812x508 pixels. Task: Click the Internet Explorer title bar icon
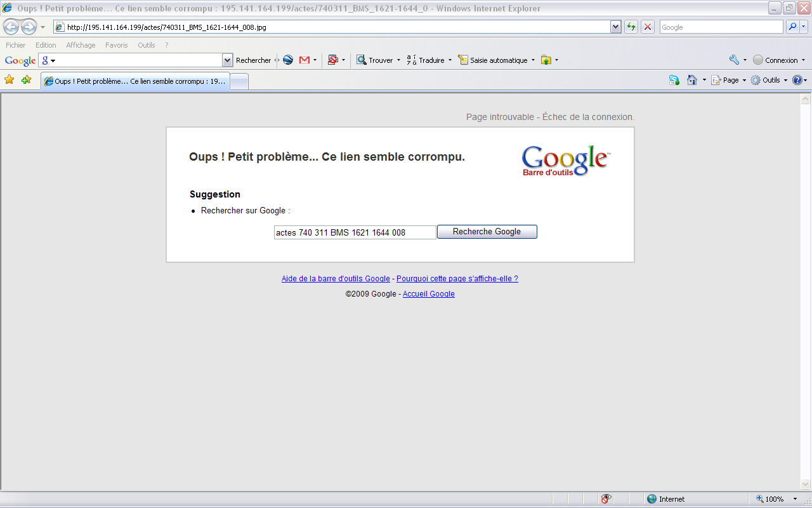pos(8,8)
